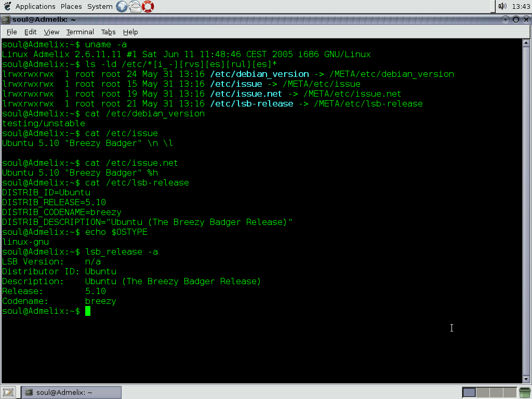This screenshot has height=399, width=532.
Task: Switch to the fourth workspace in the switcher
Action: point(510,393)
